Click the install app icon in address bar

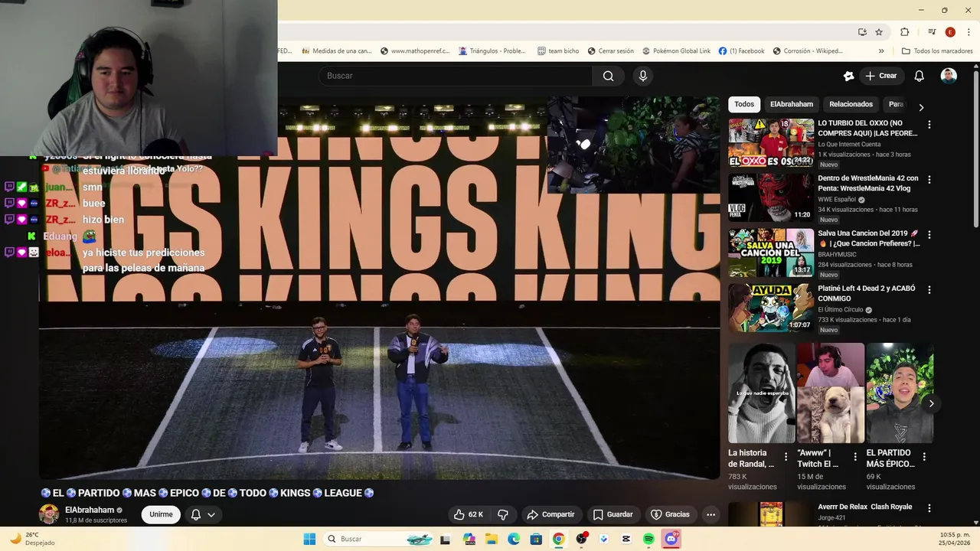(862, 32)
